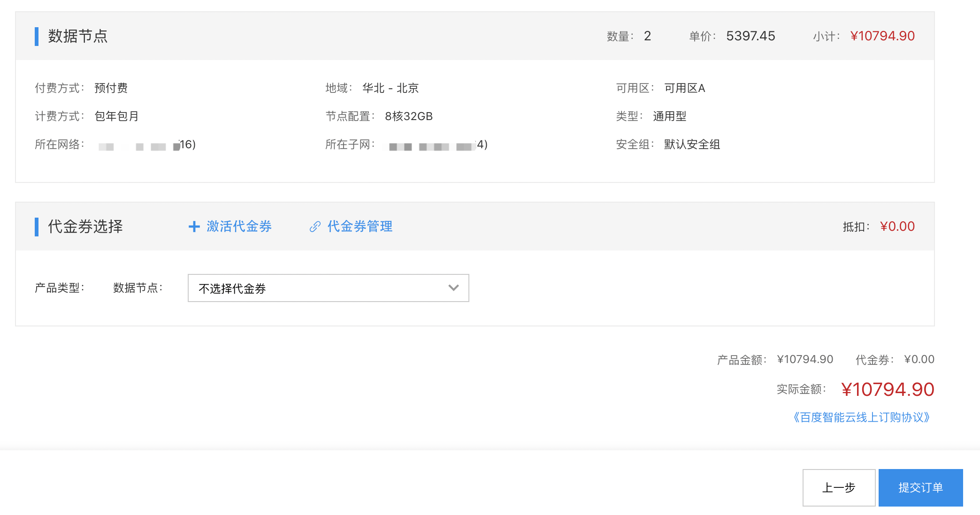Click the 数据节点: label beside dropdown

[x=138, y=288]
